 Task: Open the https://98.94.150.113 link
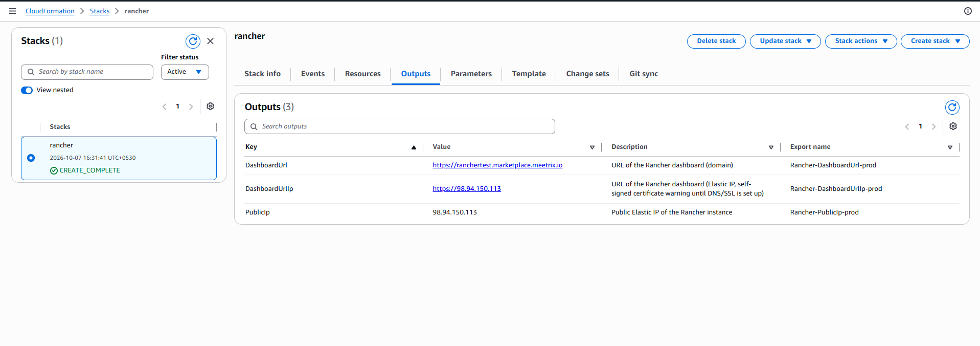[x=467, y=189]
